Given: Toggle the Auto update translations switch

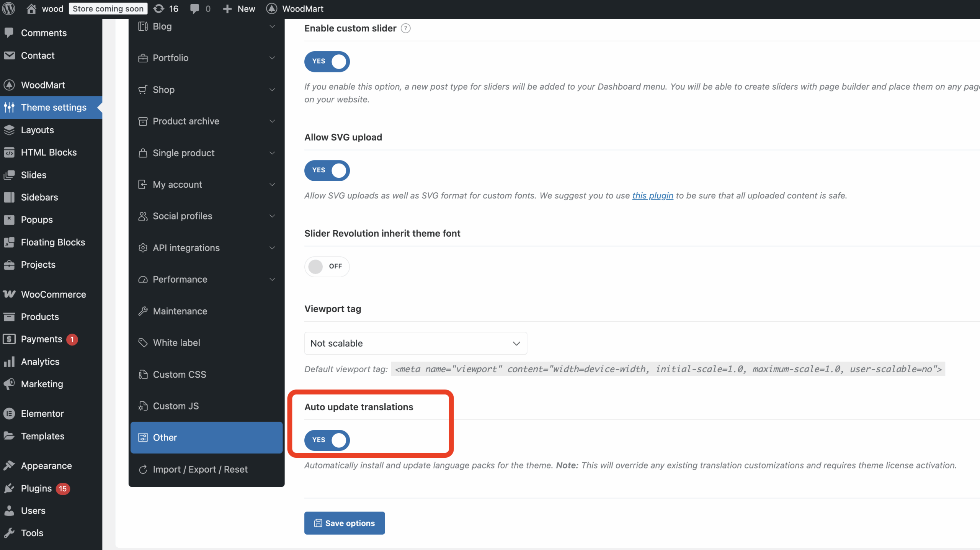Looking at the screenshot, I should pos(327,440).
